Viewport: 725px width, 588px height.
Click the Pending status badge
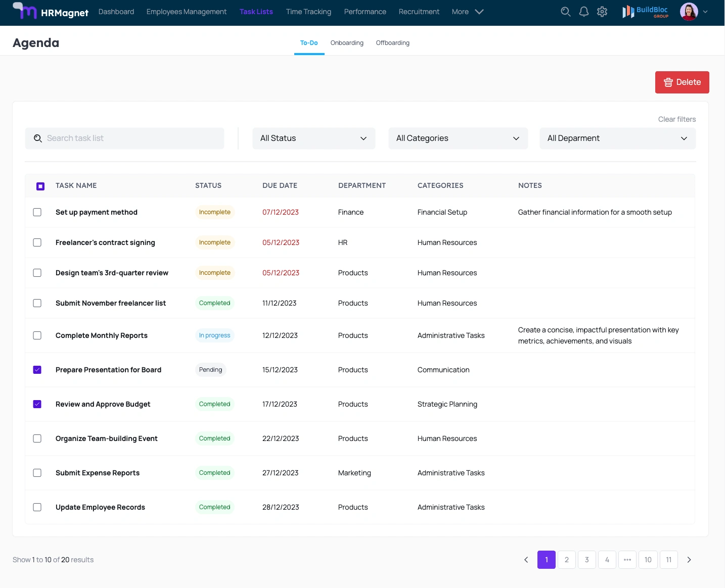(x=211, y=370)
